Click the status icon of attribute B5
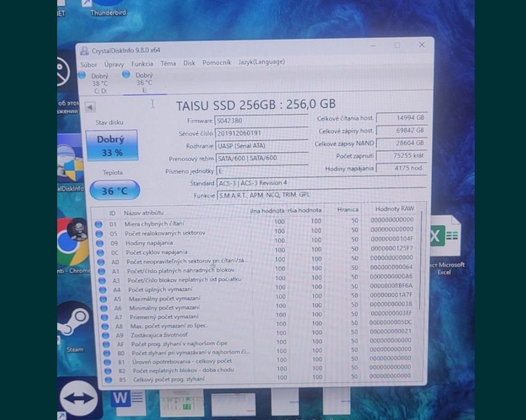This screenshot has width=526, height=420. pos(108,380)
